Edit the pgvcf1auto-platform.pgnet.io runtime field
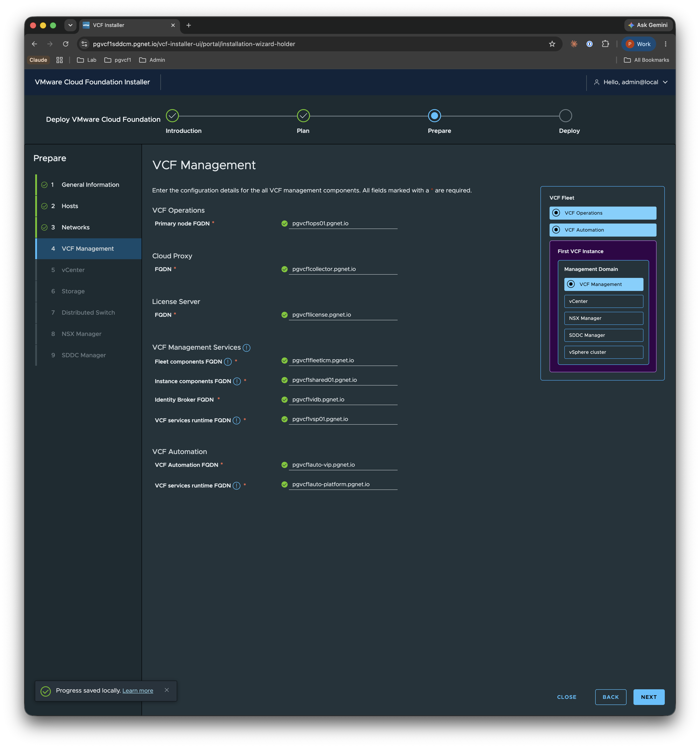The width and height of the screenshot is (700, 748). pos(343,485)
